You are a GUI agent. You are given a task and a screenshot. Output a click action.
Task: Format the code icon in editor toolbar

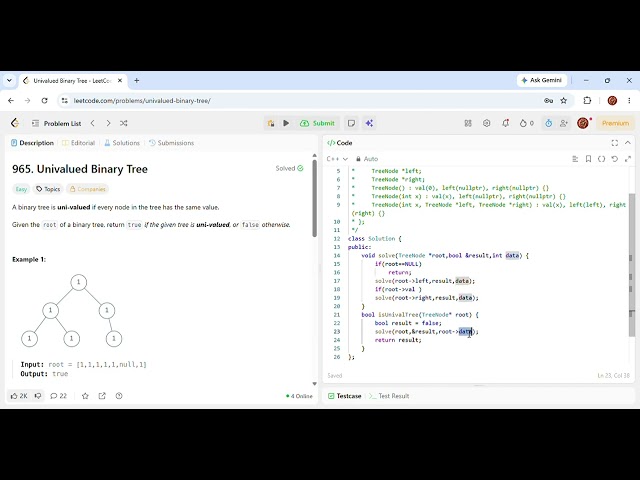point(575,159)
